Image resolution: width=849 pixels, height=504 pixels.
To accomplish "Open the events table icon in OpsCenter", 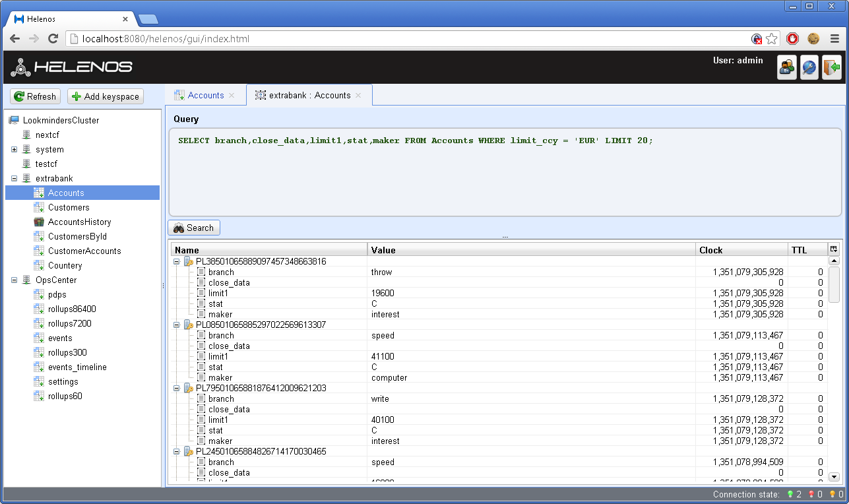I will click(x=40, y=338).
